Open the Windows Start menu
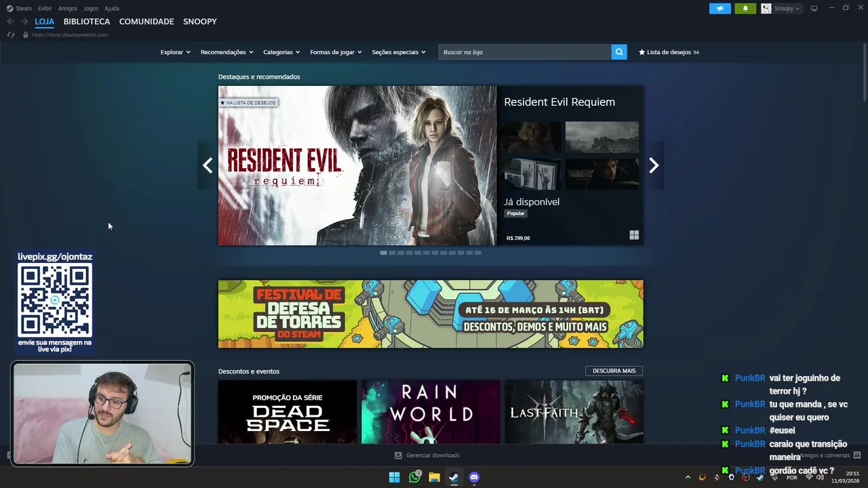Image resolution: width=868 pixels, height=488 pixels. [394, 477]
